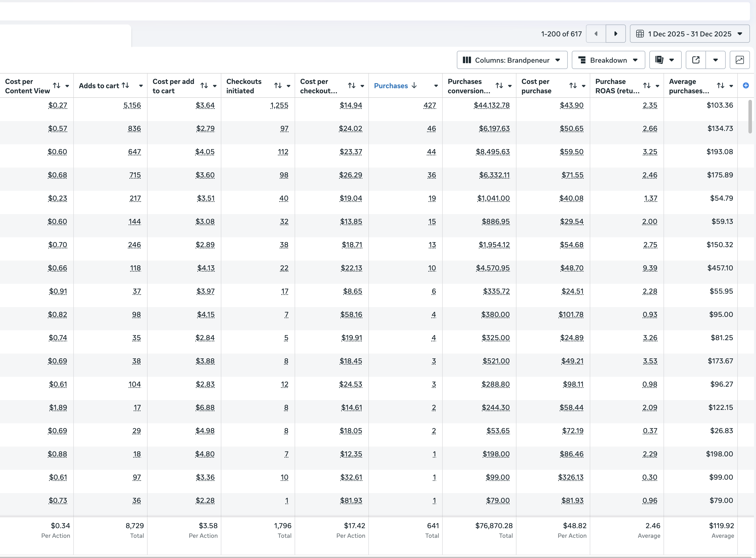Toggle sorting on the Adds to cart column
The image size is (756, 558).
click(x=125, y=85)
